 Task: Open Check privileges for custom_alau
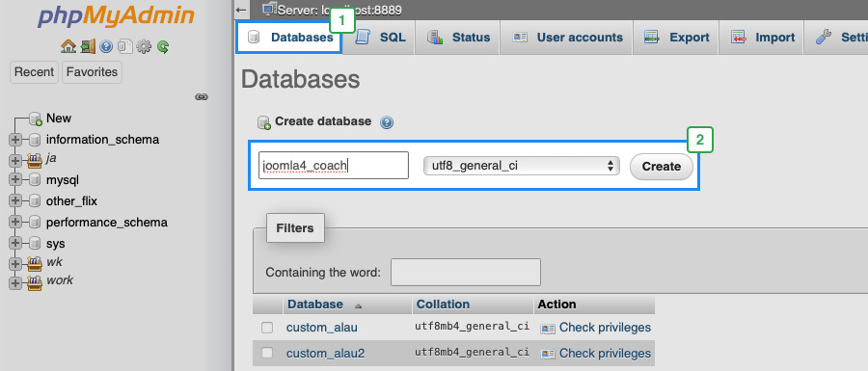click(605, 328)
